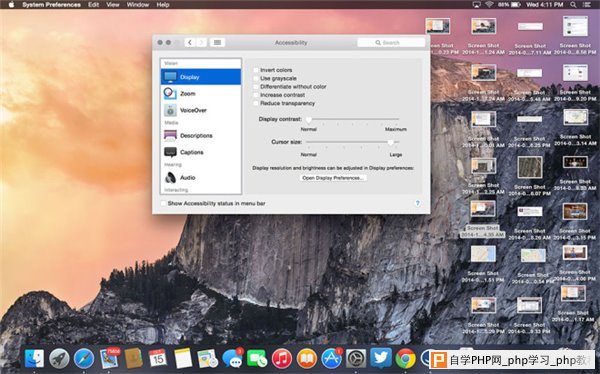Viewport: 600px width, 374px height.
Task: Click System Preferences gear in Dock
Action: tap(356, 359)
